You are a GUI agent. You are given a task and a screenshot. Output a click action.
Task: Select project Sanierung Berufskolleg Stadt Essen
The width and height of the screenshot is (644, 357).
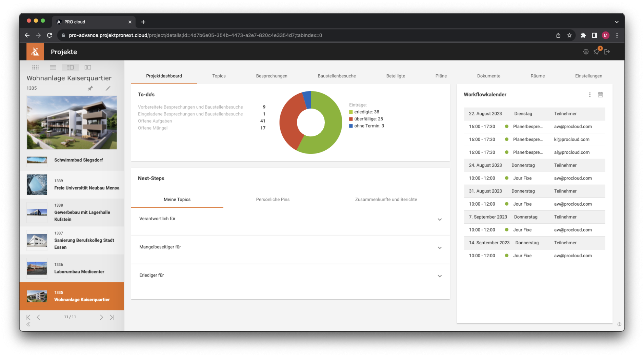click(x=72, y=240)
